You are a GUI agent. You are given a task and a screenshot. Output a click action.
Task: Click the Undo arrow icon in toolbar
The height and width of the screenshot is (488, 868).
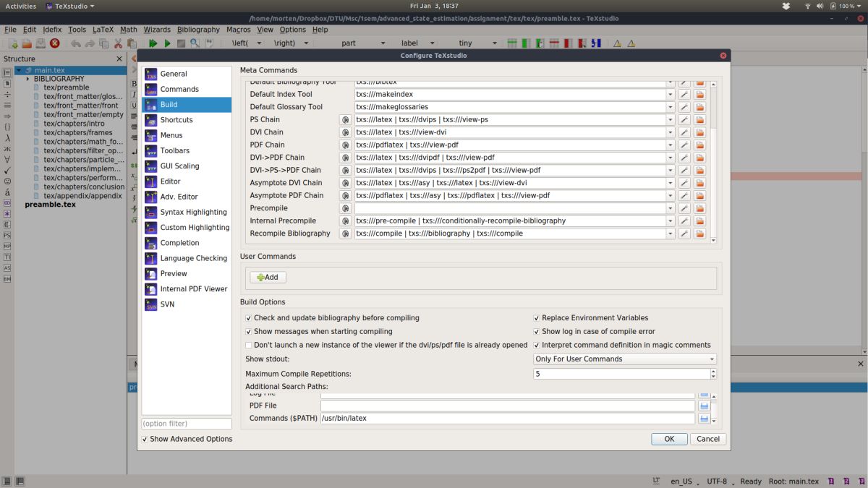coord(75,43)
